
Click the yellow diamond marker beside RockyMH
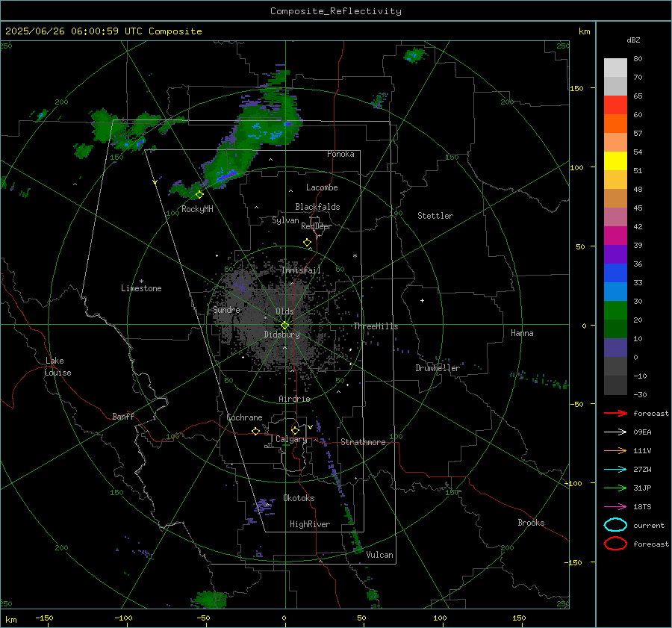point(199,195)
